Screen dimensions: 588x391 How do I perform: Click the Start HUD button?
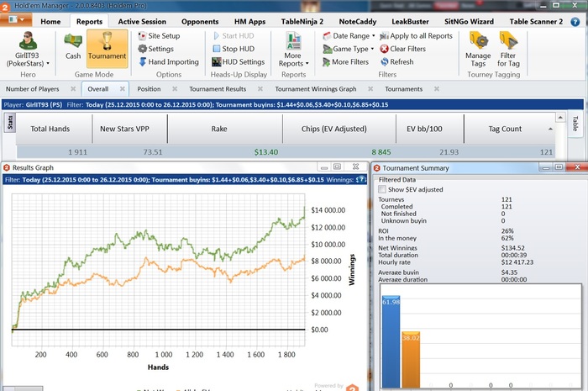234,36
